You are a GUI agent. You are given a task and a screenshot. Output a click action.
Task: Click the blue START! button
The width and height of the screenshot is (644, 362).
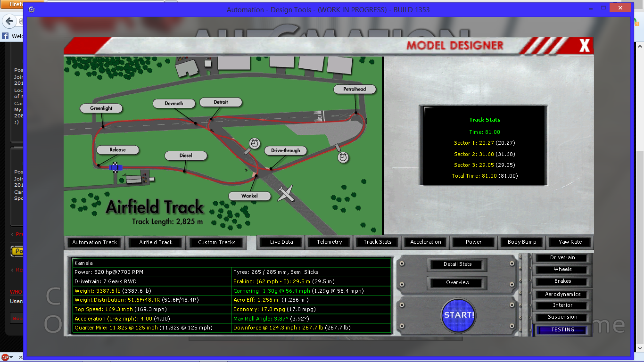[x=459, y=315]
